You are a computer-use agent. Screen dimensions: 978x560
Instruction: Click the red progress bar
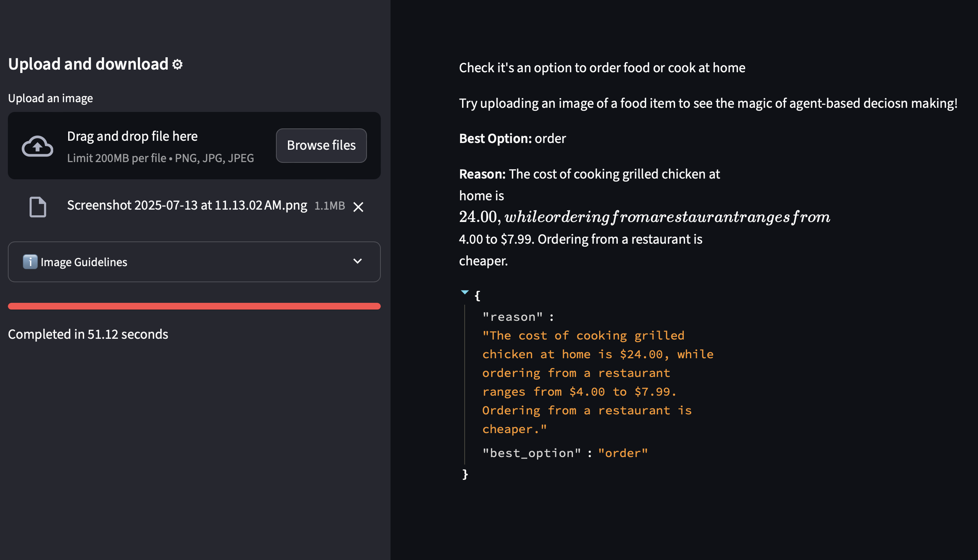[194, 306]
